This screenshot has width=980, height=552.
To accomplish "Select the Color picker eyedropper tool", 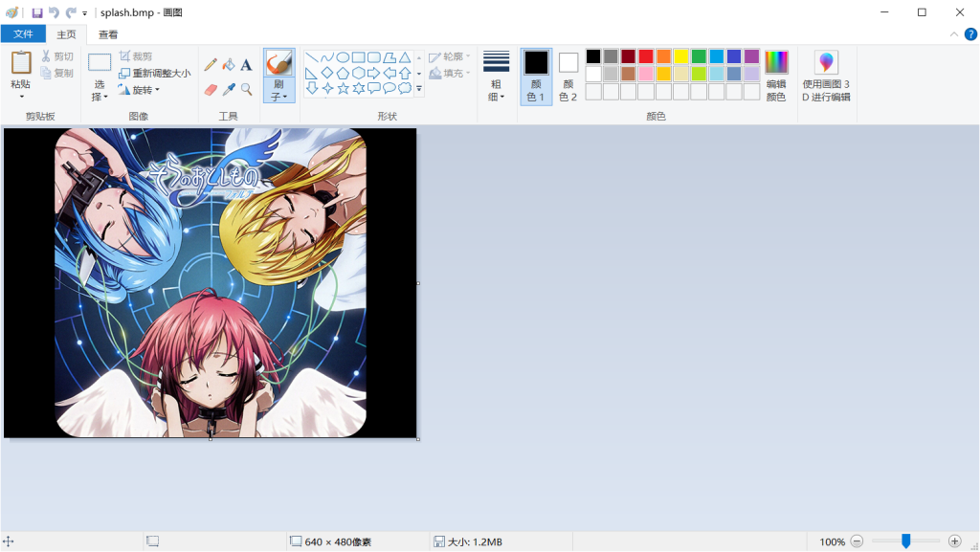I will 229,90.
